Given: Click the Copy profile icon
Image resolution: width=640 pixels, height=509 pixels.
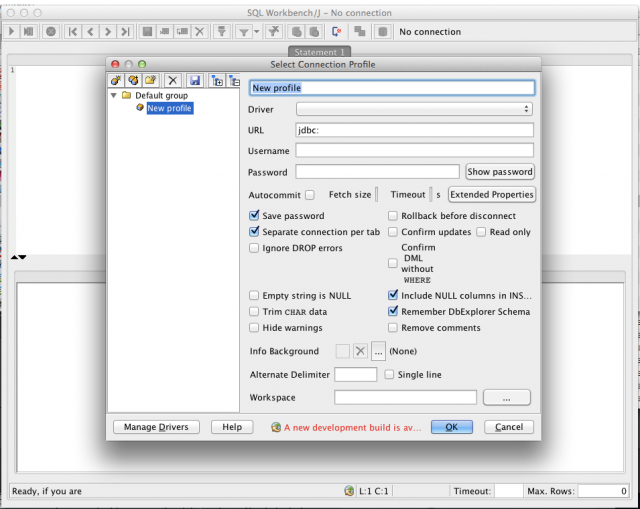Looking at the screenshot, I should click(x=133, y=80).
